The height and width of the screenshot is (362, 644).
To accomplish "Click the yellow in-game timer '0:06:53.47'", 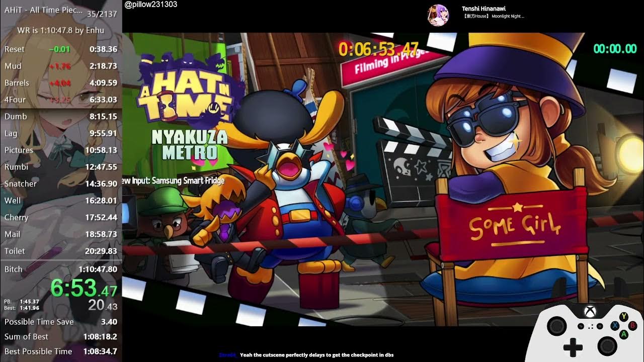I will point(378,49).
